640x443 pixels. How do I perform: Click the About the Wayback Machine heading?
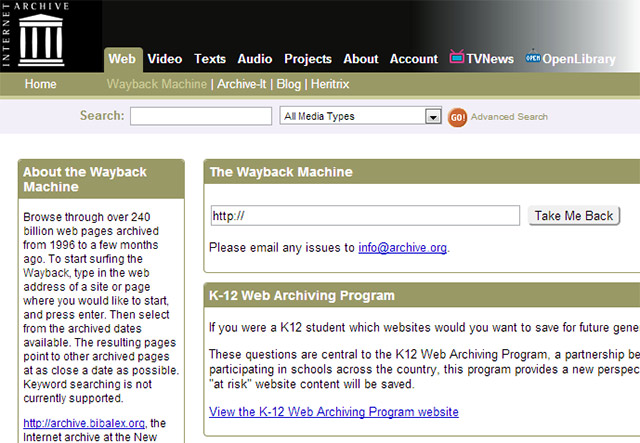click(85, 179)
